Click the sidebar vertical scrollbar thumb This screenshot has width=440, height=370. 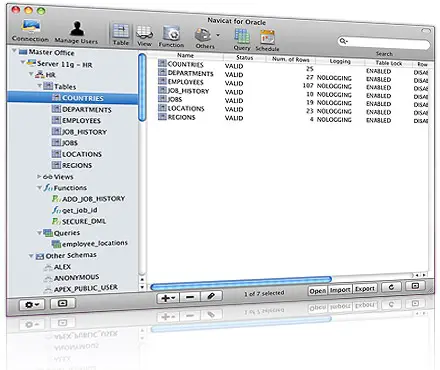(x=142, y=87)
